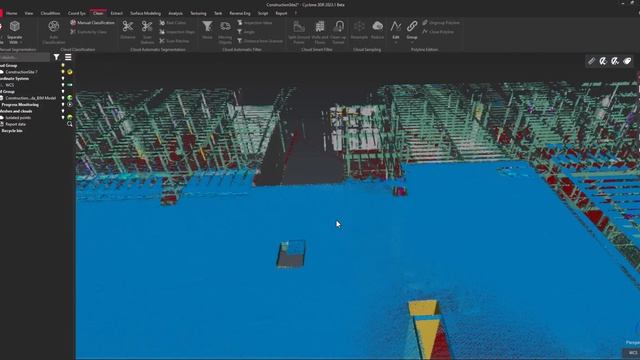The height and width of the screenshot is (360, 640).
Task: Open the Home ribbon tab
Action: point(11,13)
